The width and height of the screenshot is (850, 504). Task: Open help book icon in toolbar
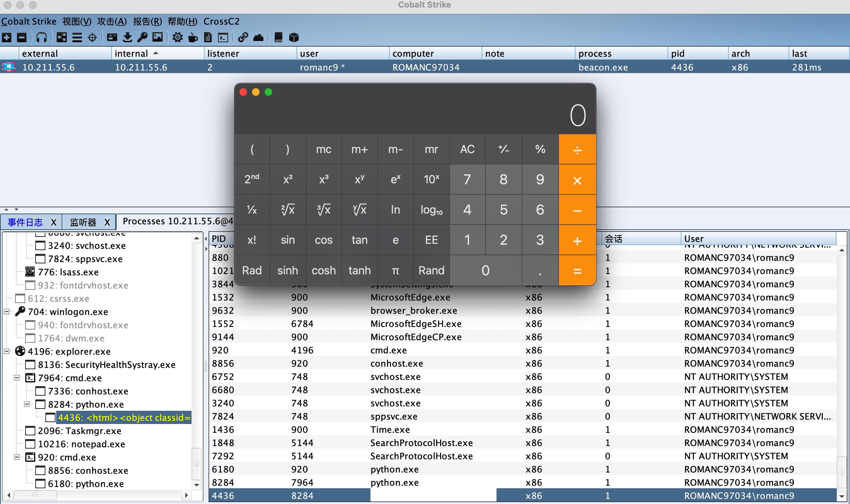pyautogui.click(x=279, y=37)
